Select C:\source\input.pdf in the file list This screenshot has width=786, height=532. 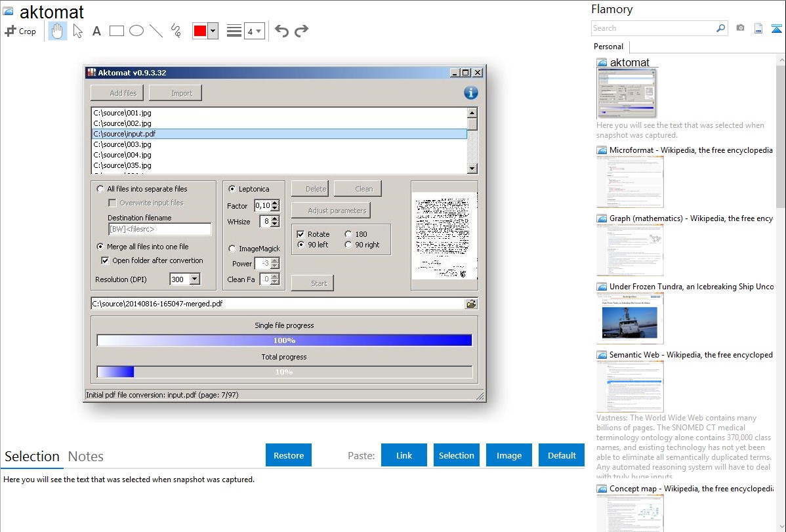(279, 134)
